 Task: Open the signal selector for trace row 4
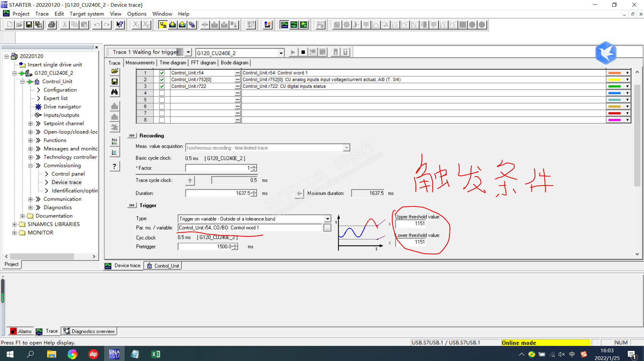pyautogui.click(x=238, y=93)
